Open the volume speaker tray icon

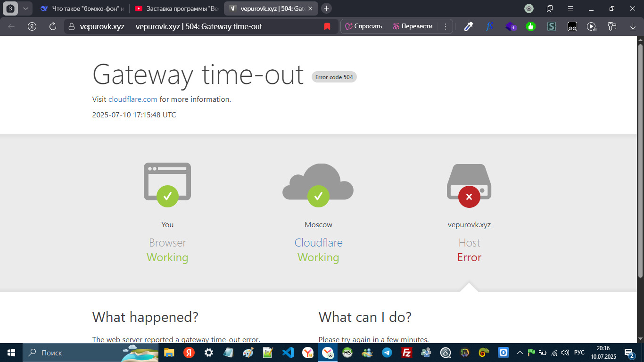click(x=565, y=353)
